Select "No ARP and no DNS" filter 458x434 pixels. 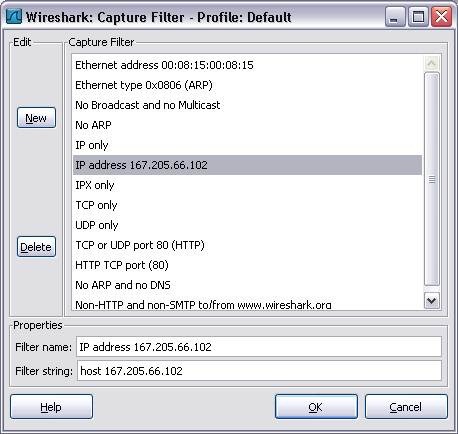(x=247, y=285)
